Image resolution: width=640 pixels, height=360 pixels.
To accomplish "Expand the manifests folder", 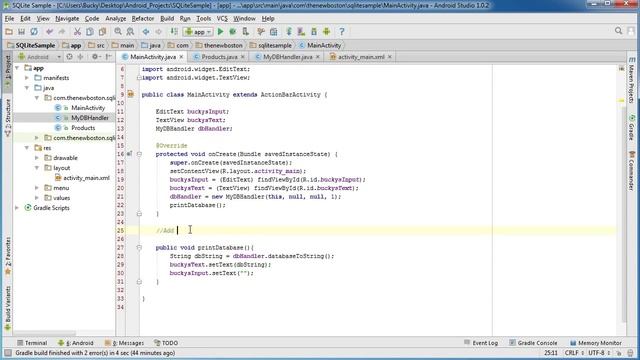I will coord(27,78).
